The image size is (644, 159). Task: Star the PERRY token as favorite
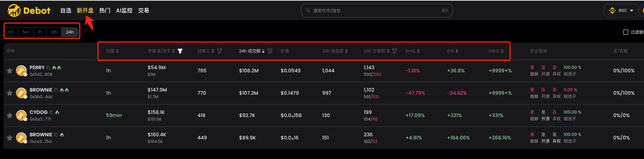(x=9, y=71)
